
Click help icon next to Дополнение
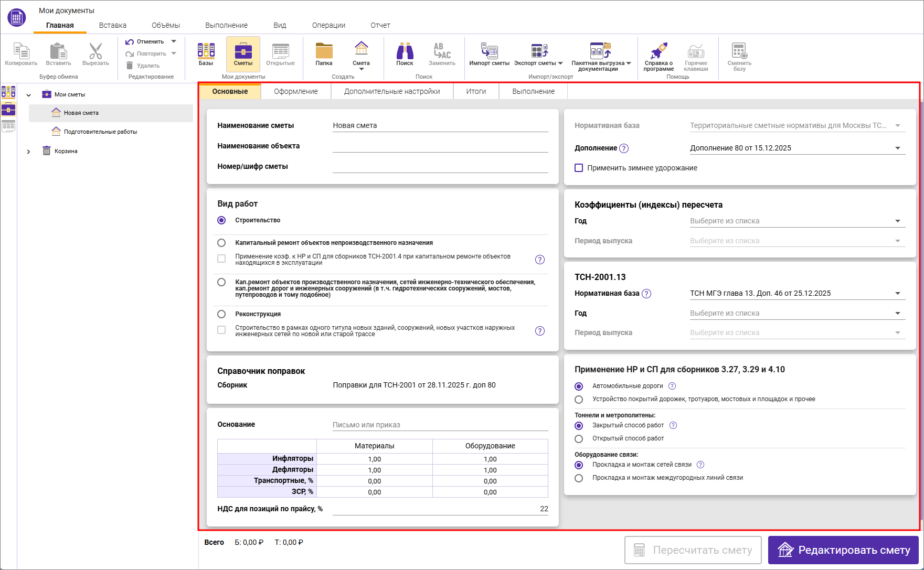pyautogui.click(x=624, y=148)
